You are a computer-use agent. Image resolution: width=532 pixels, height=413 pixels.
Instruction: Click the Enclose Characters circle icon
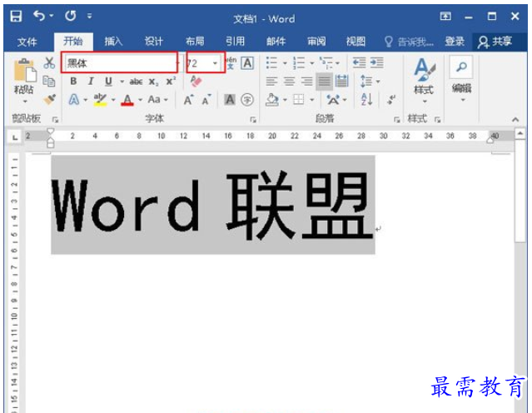pyautogui.click(x=247, y=100)
